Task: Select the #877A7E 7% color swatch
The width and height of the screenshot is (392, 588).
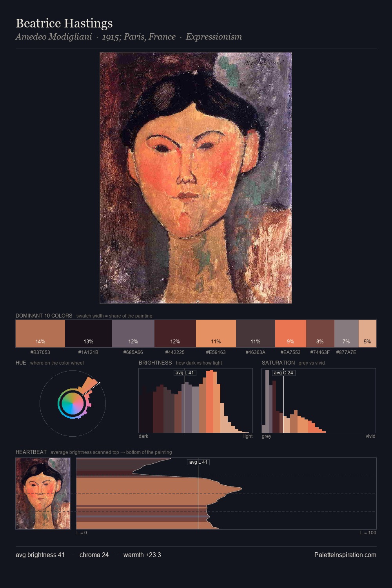Action: [347, 334]
